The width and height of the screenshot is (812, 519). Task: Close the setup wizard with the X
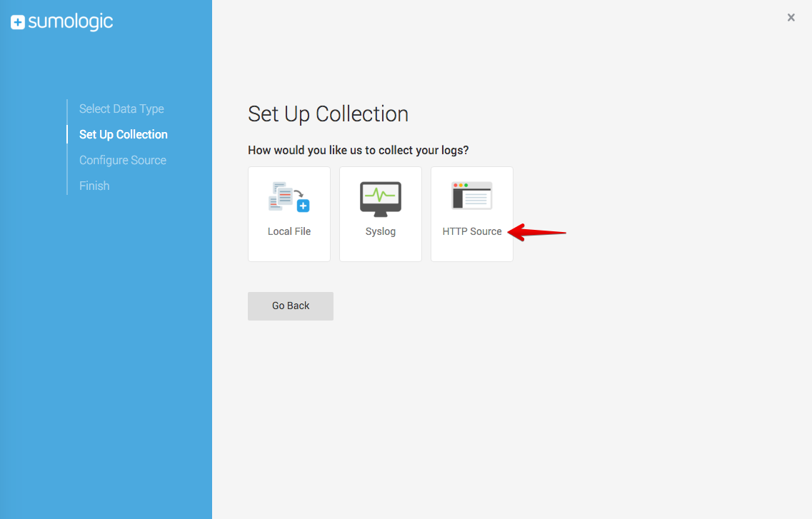(791, 18)
